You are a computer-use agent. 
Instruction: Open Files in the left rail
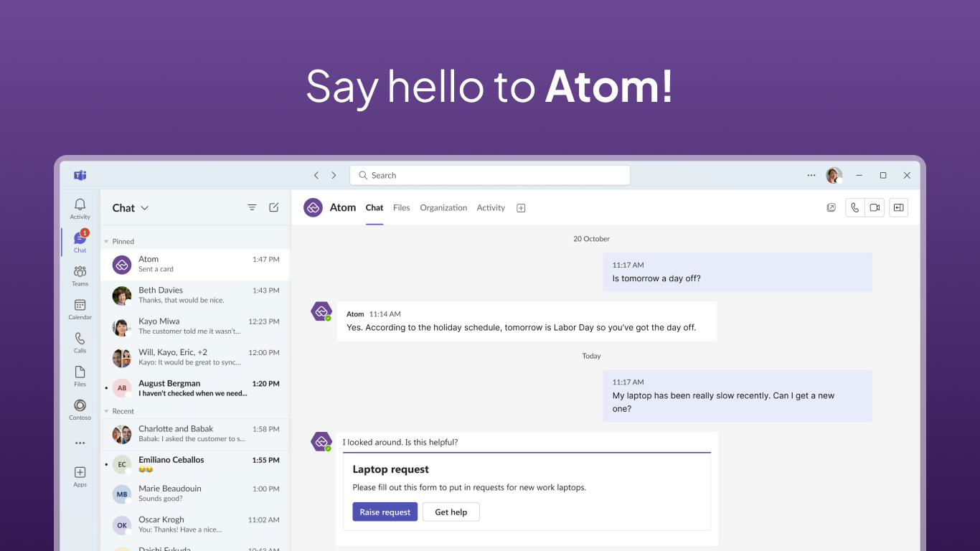tap(80, 376)
